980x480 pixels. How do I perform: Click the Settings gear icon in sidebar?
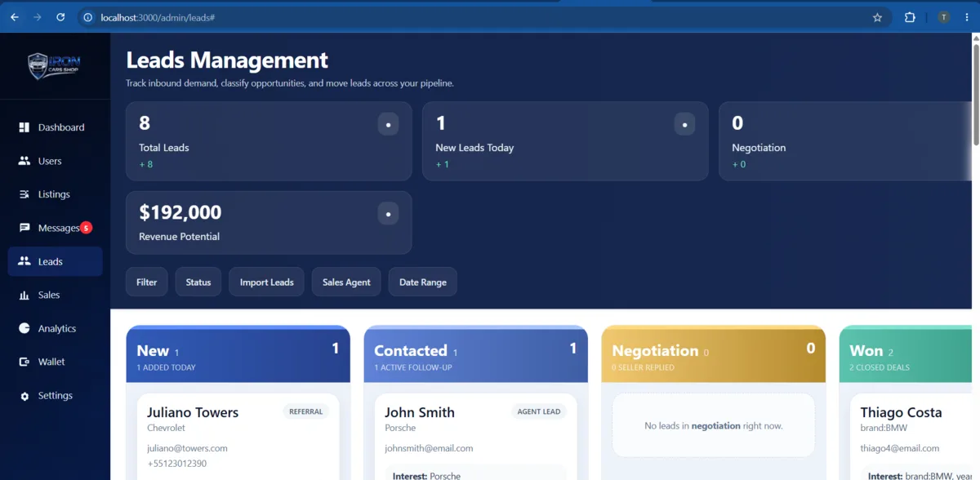pos(24,396)
